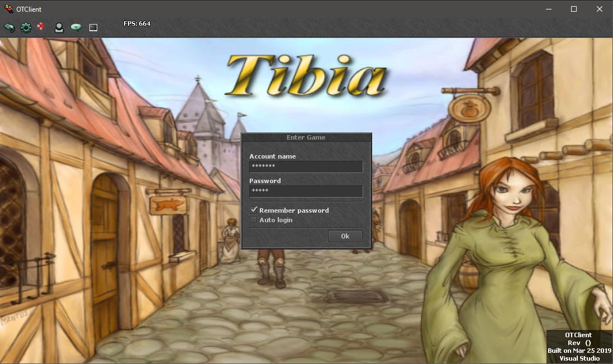Focus the Account name input field

tap(306, 167)
